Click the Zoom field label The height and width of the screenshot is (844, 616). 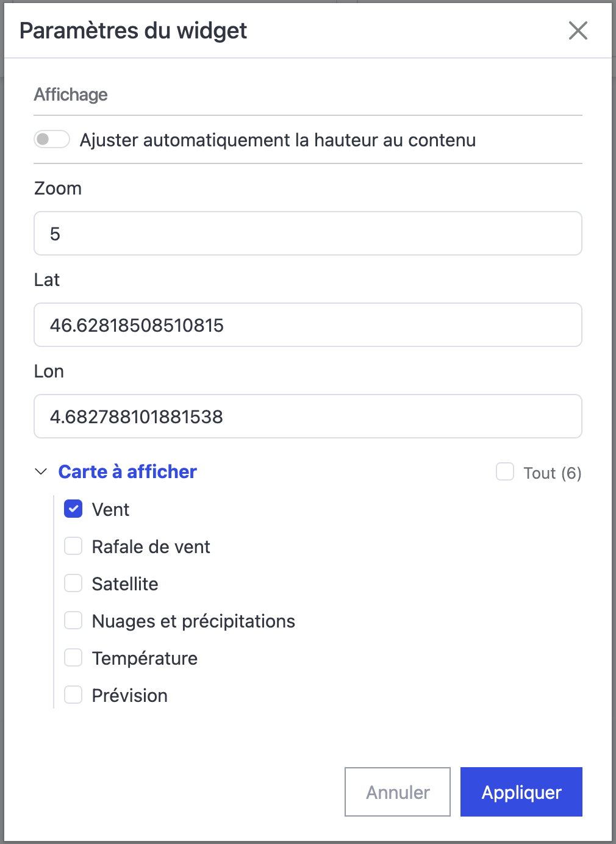(58, 188)
